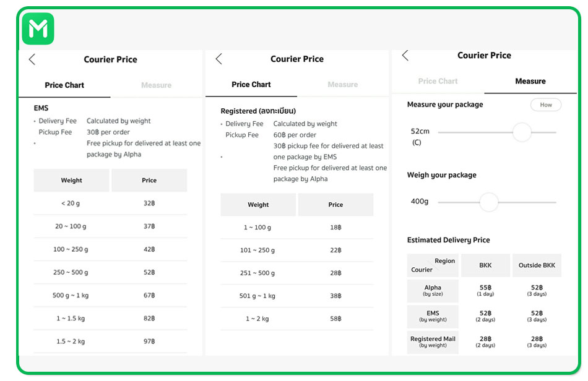Click the BKK region column header
This screenshot has height=381, width=588.
[x=485, y=265]
